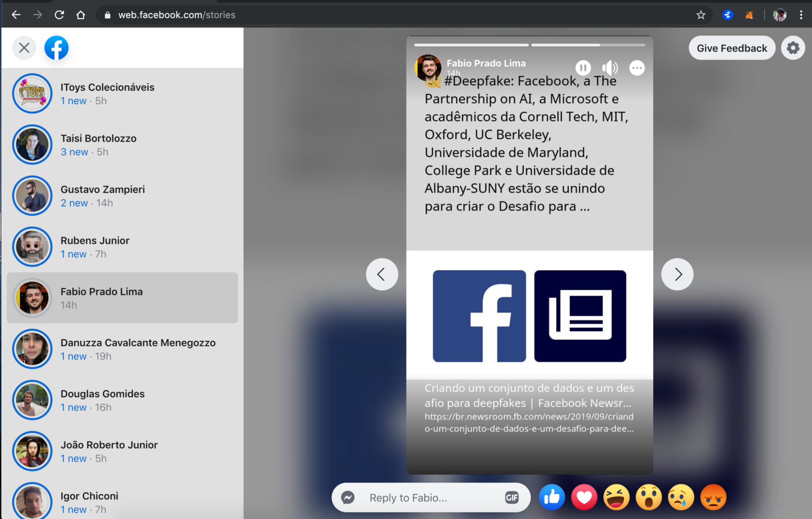
Task: Go to next story arrow
Action: 678,274
